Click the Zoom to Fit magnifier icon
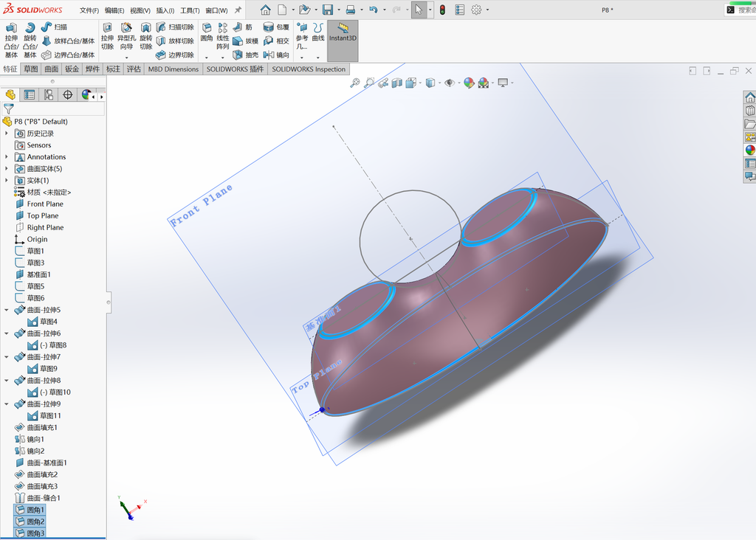Image resolution: width=756 pixels, height=540 pixels. 355,83
